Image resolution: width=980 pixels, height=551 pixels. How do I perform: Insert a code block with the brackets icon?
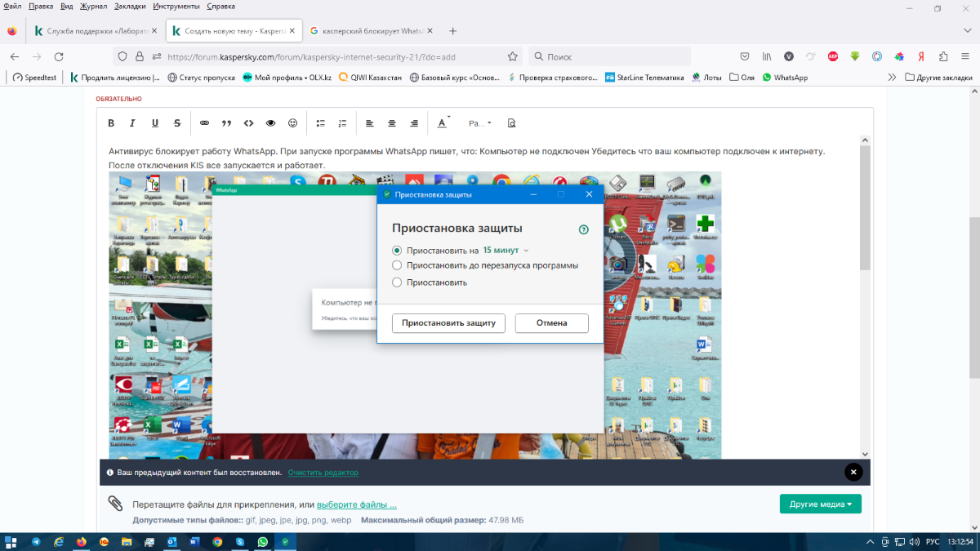tap(248, 123)
